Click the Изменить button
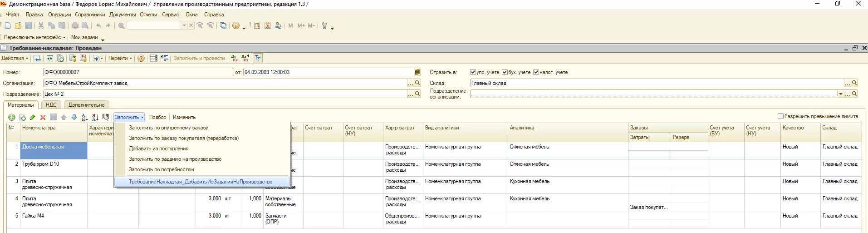Viewport: 868px width, 233px height. click(184, 117)
